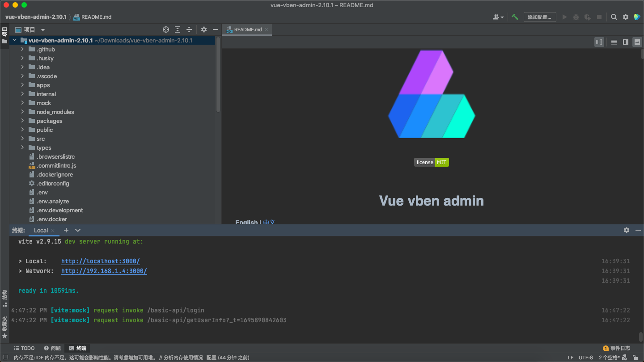Screen dimensions: 644x362
Task: Open Search Everywhere with the magnifier icon
Action: point(614,17)
